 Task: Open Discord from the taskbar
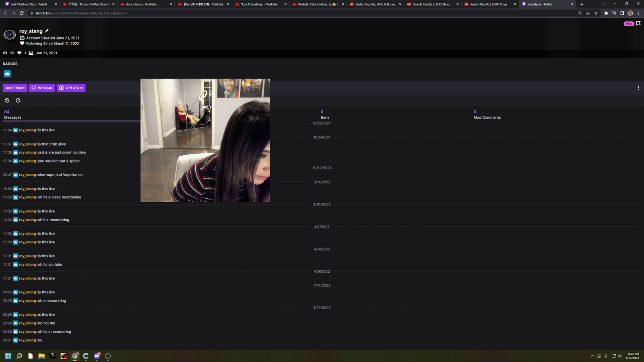point(97,356)
